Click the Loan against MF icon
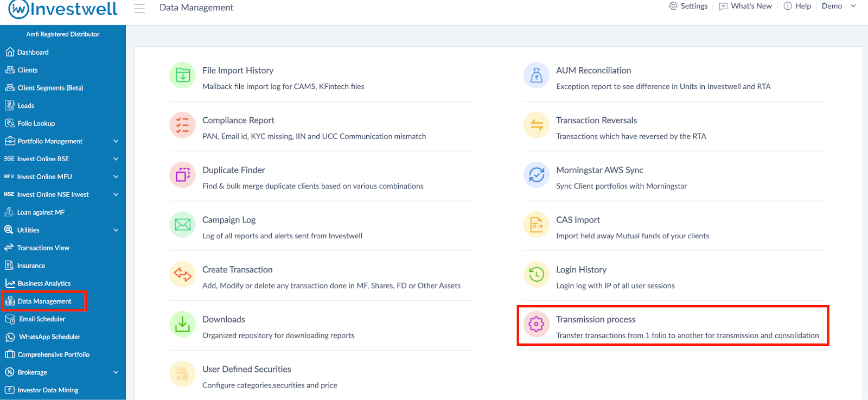 [9, 212]
